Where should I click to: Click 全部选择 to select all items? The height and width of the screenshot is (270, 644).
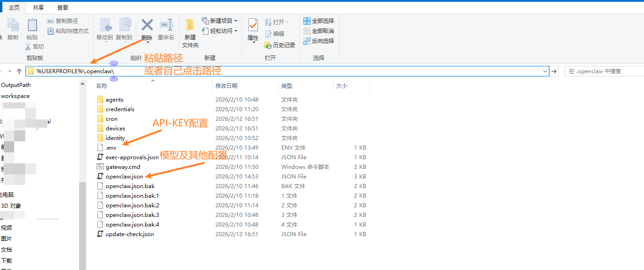319,20
